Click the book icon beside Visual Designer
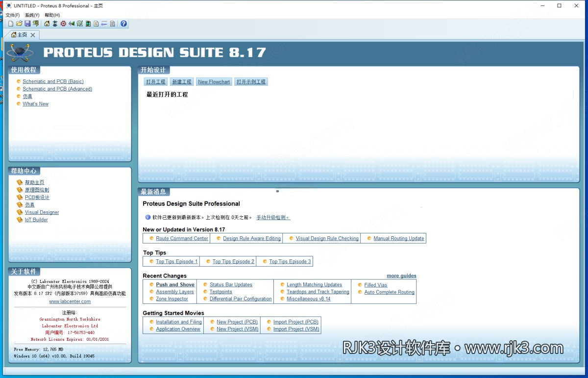 (x=20, y=212)
